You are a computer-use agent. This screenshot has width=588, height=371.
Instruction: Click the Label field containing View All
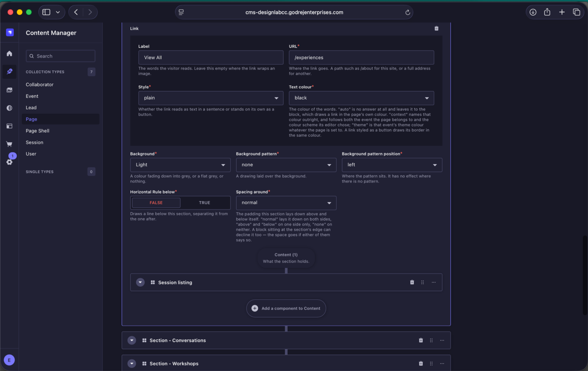(x=211, y=57)
